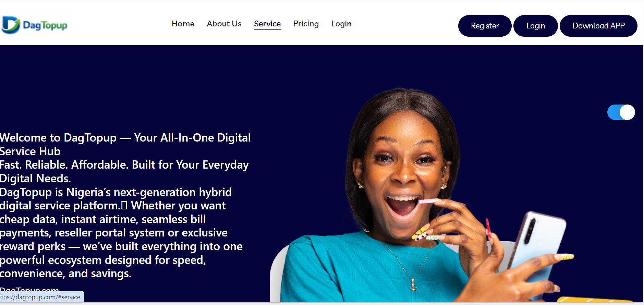
Task: Click the Nigeria's next-generation hybrid description text
Action: (121, 233)
